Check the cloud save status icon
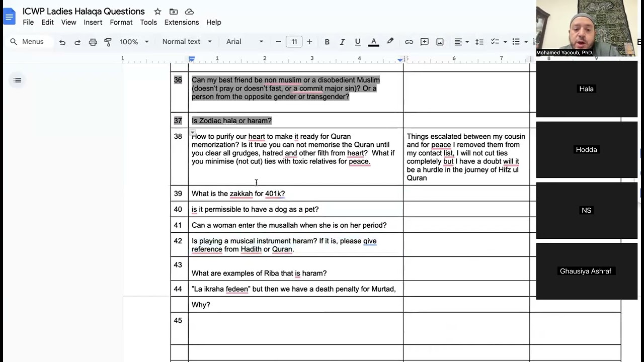This screenshot has height=362, width=644. (189, 12)
